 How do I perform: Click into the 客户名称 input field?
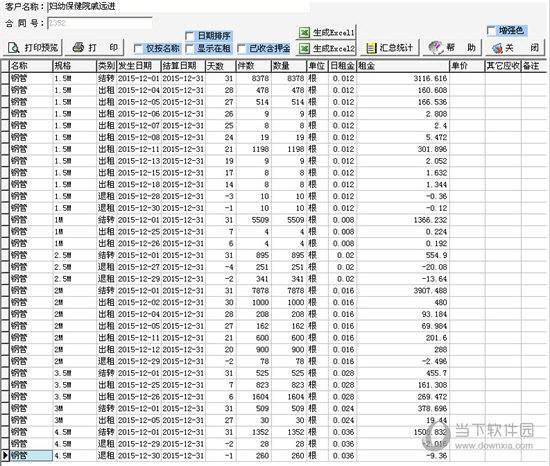[178, 7]
